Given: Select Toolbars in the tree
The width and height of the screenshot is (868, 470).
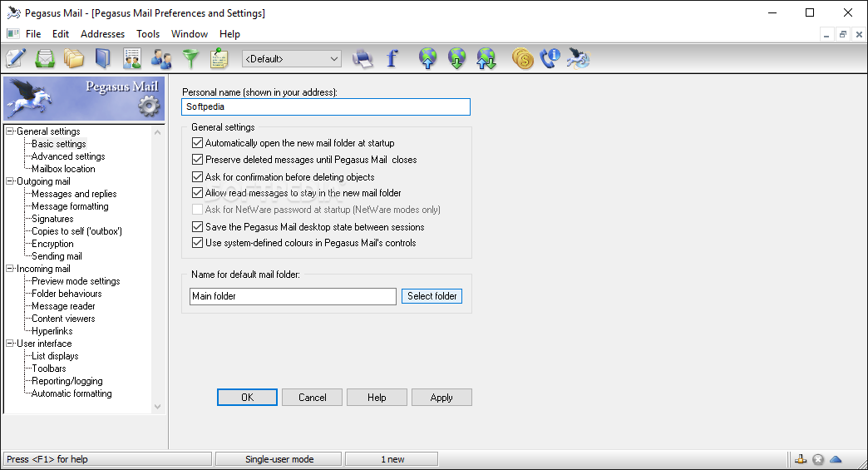Looking at the screenshot, I should point(49,369).
